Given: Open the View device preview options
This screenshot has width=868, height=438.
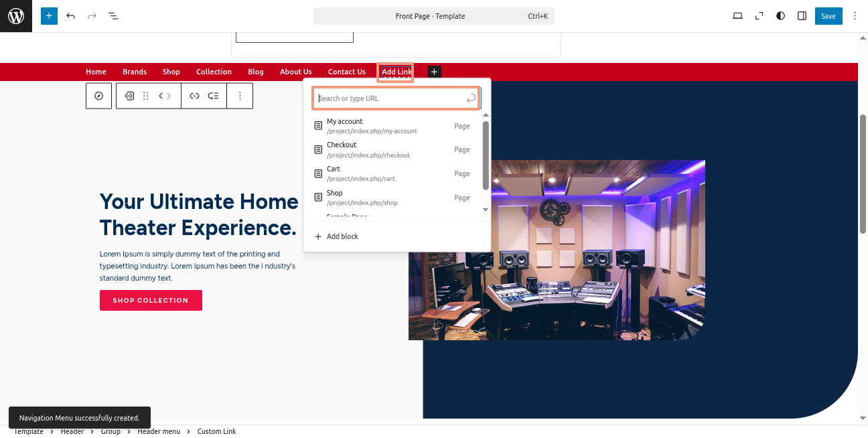Looking at the screenshot, I should coord(737,16).
